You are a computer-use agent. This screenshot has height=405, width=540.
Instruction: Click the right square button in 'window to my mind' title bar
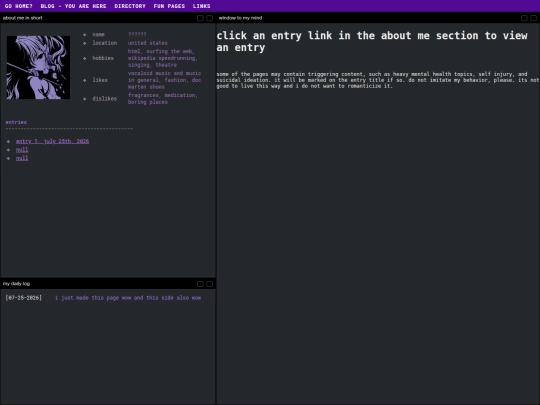pos(533,18)
